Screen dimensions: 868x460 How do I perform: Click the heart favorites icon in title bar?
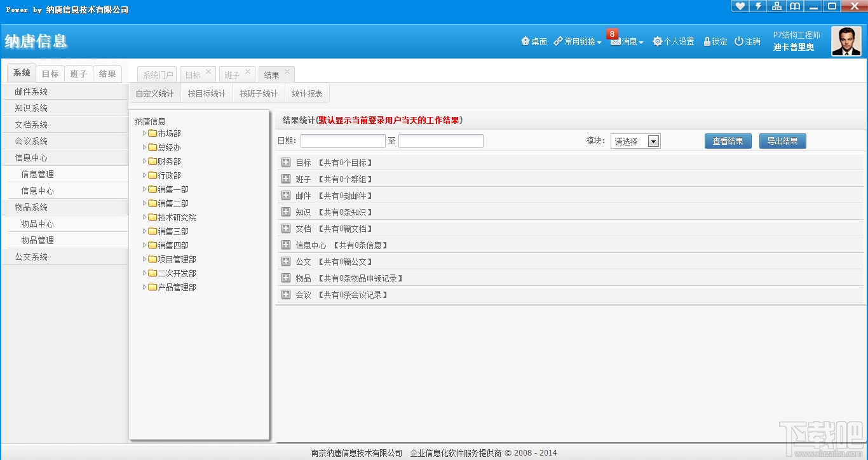[740, 6]
